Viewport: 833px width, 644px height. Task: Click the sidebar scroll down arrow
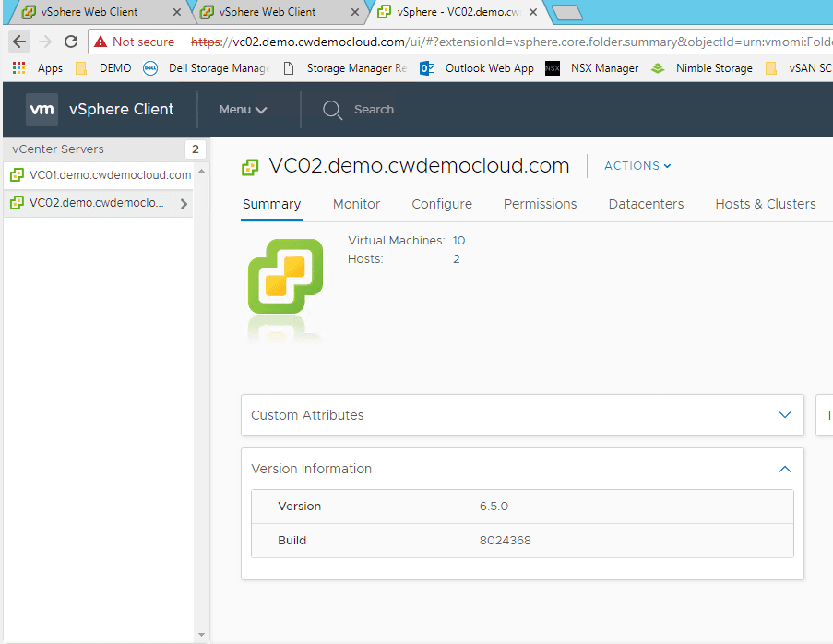tap(201, 635)
